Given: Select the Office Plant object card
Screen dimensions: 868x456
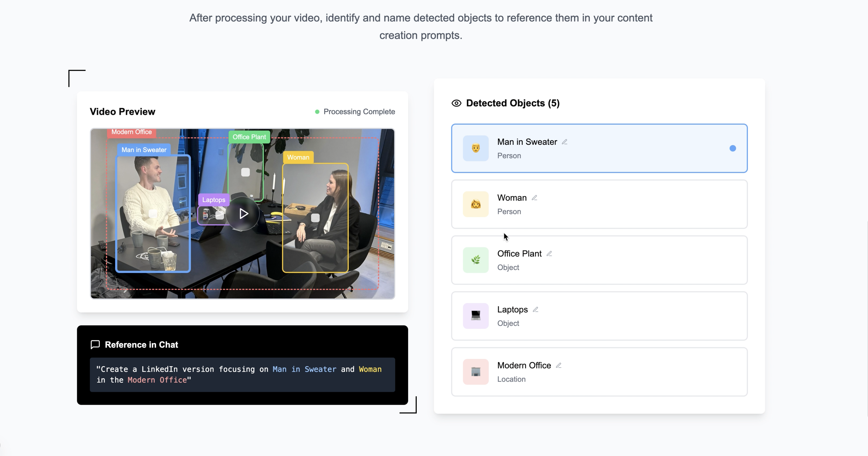Looking at the screenshot, I should (599, 260).
